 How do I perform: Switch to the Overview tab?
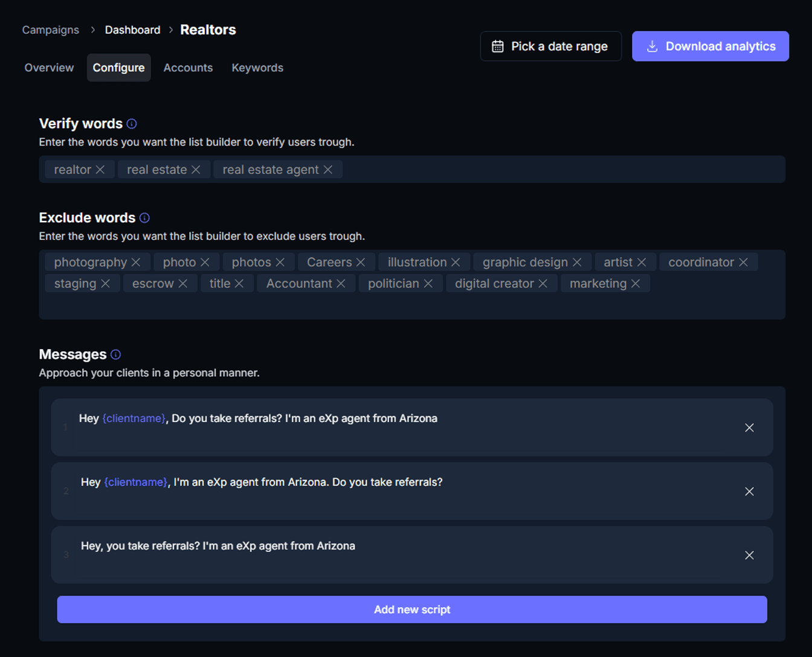tap(49, 68)
